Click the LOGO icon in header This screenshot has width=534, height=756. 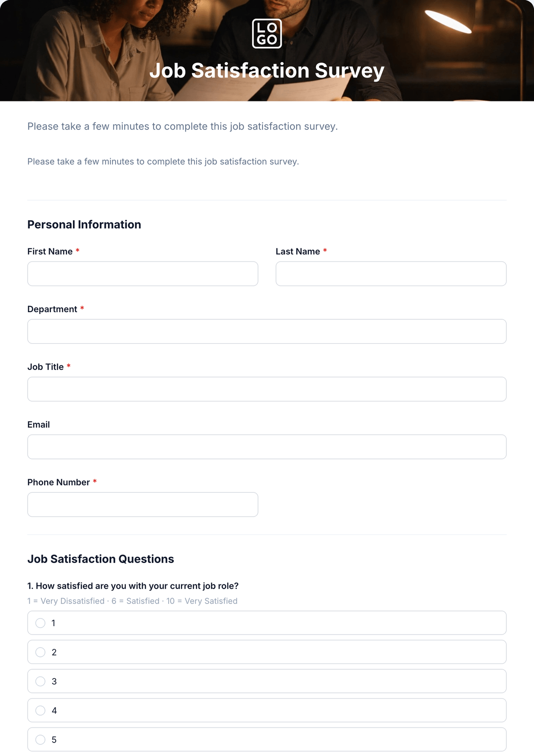267,33
